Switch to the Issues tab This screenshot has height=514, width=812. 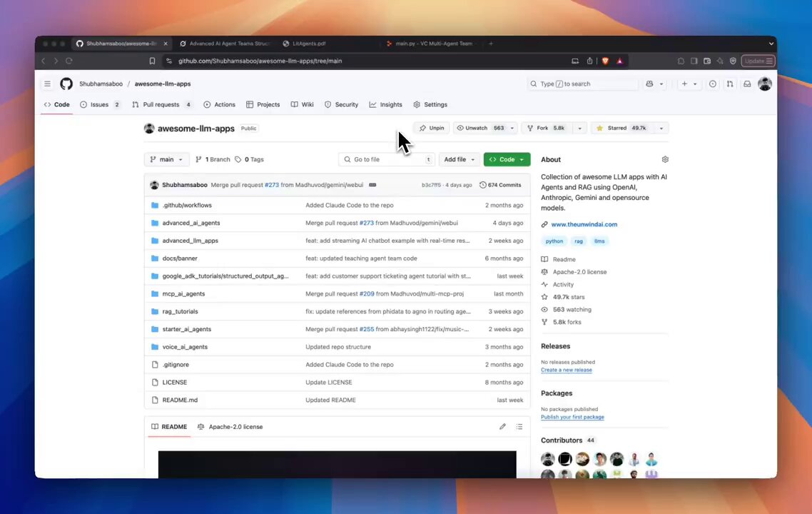pos(100,105)
